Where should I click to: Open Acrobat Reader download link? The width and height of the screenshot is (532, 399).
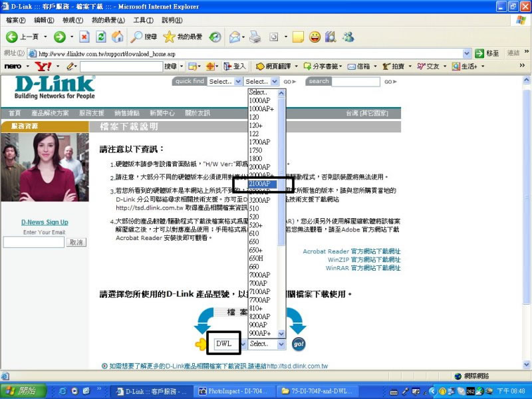352,251
